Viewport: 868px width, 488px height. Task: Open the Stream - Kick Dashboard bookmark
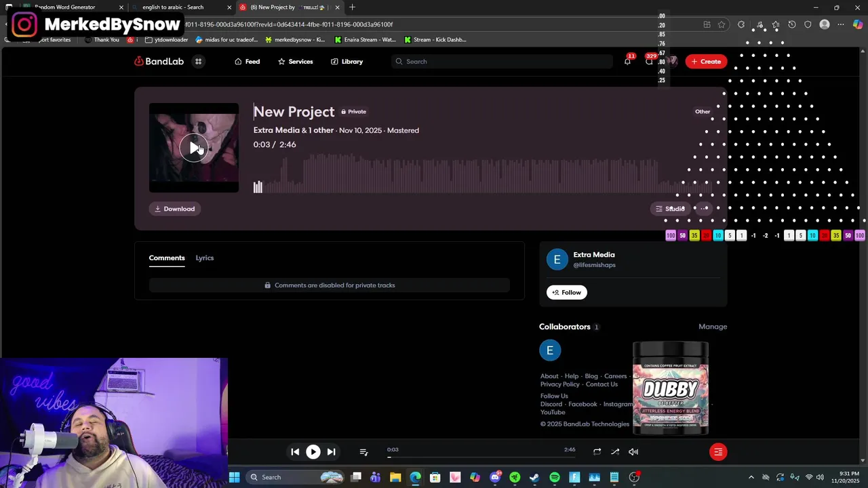435,39
